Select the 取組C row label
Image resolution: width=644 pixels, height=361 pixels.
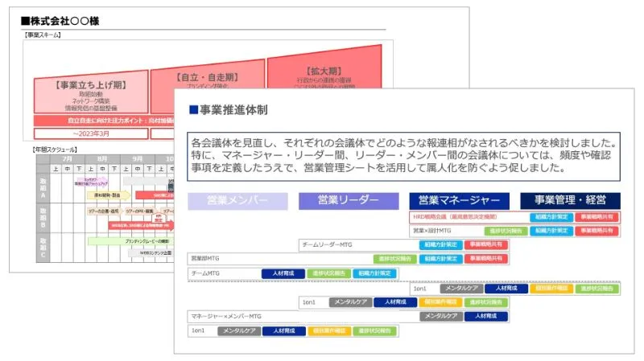(x=43, y=248)
